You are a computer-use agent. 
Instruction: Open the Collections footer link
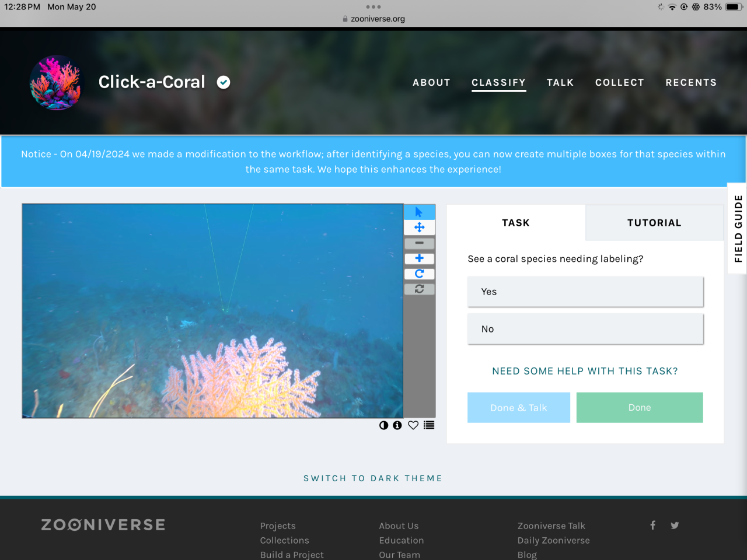[285, 540]
